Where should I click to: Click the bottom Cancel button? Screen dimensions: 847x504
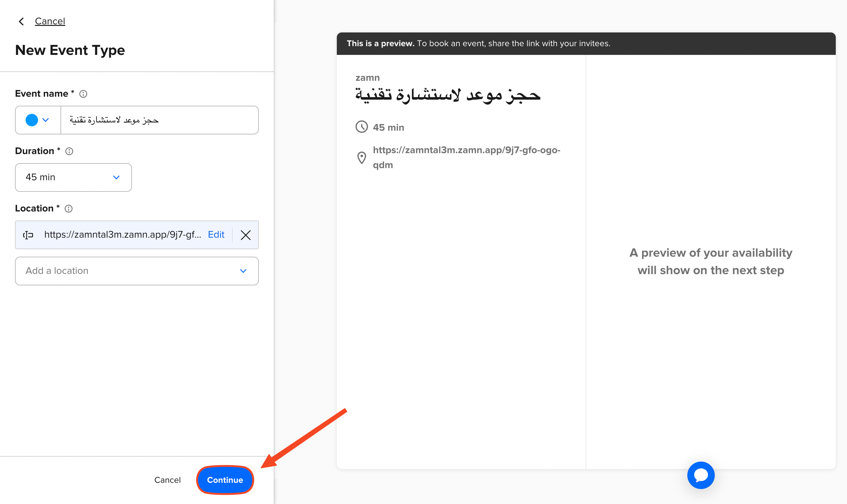(x=167, y=480)
